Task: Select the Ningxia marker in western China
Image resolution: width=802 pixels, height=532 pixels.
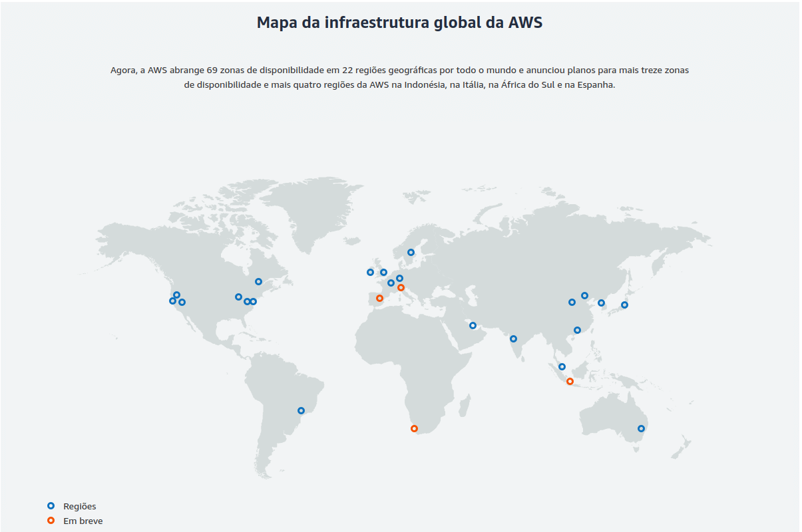Action: 572,302
